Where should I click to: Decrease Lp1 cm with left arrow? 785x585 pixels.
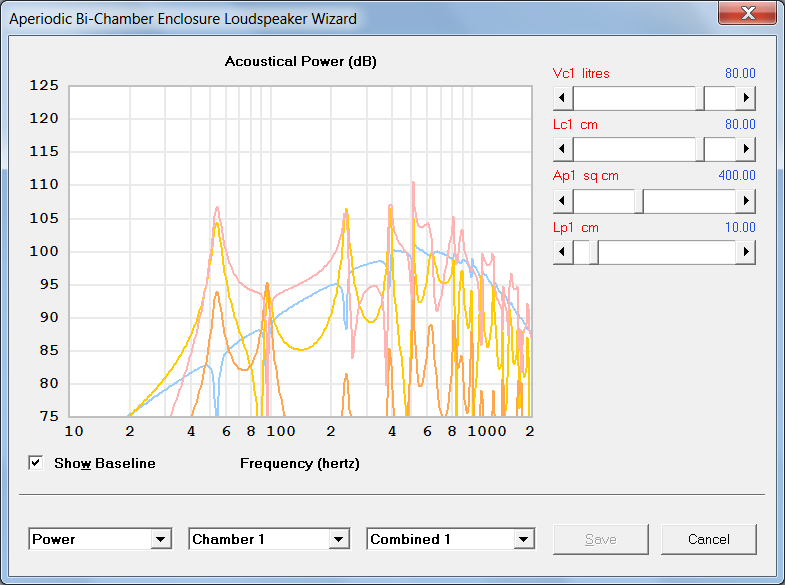[563, 252]
